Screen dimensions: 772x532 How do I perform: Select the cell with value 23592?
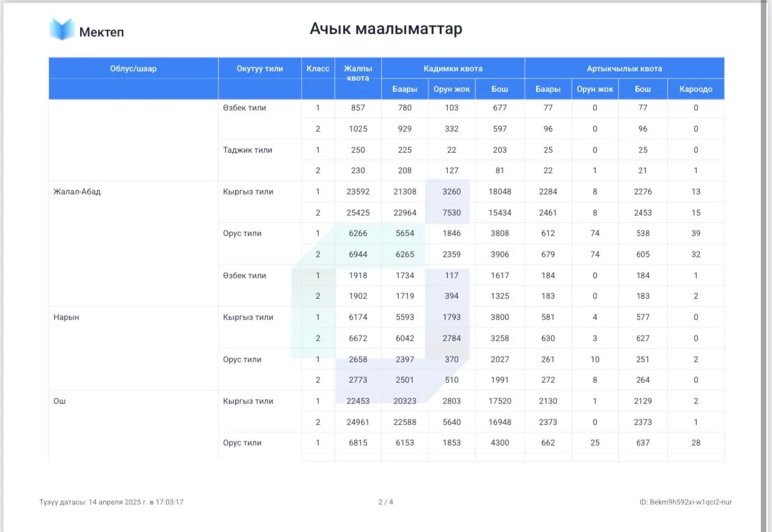tap(358, 191)
